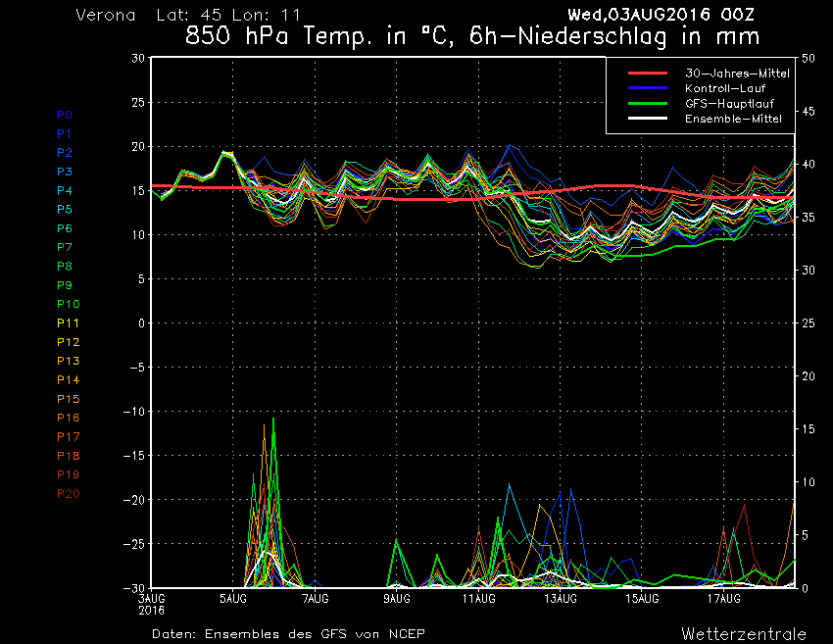Screen dimensions: 833x644
Task: Click the P2 ensemble member label
Action: (65, 153)
